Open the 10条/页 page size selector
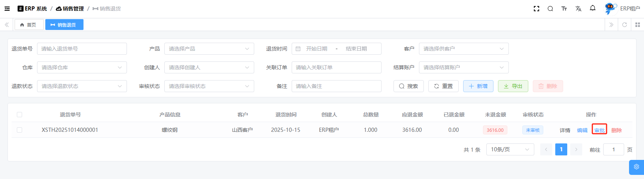The width and height of the screenshot is (644, 179). tap(510, 149)
